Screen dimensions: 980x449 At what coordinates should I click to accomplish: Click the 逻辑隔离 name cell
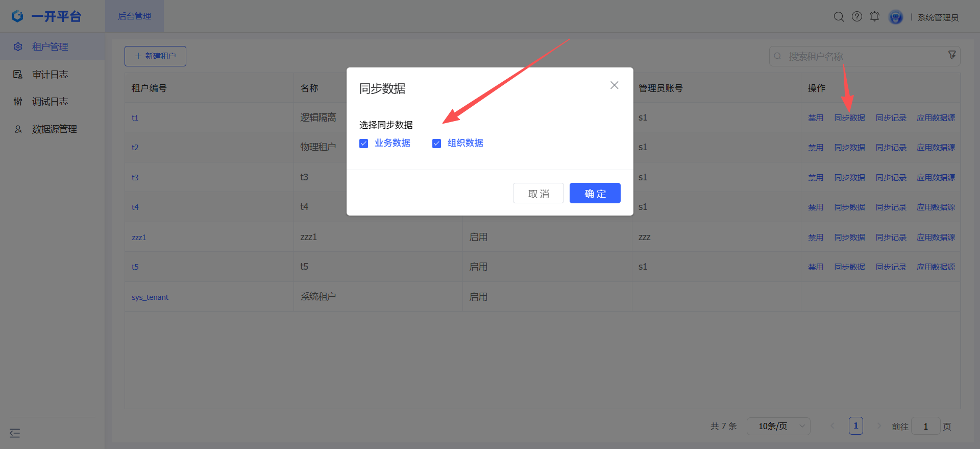(318, 117)
